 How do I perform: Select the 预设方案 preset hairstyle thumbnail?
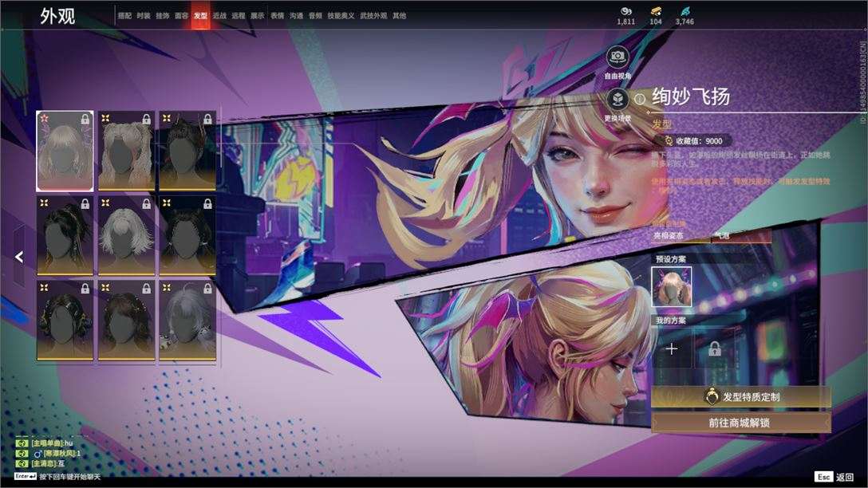672,286
